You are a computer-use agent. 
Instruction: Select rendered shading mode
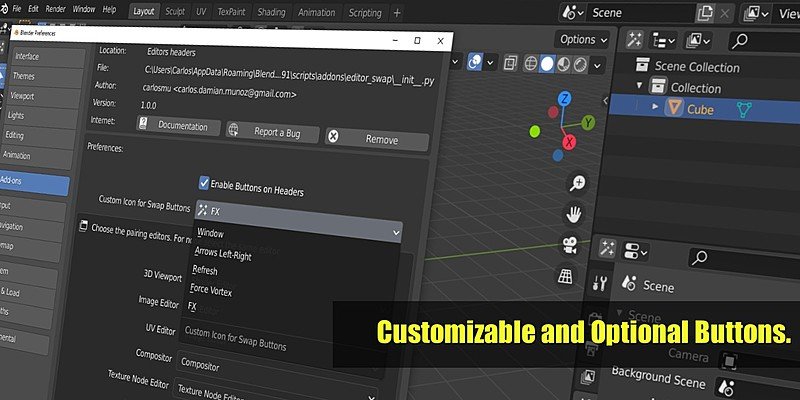pyautogui.click(x=580, y=64)
